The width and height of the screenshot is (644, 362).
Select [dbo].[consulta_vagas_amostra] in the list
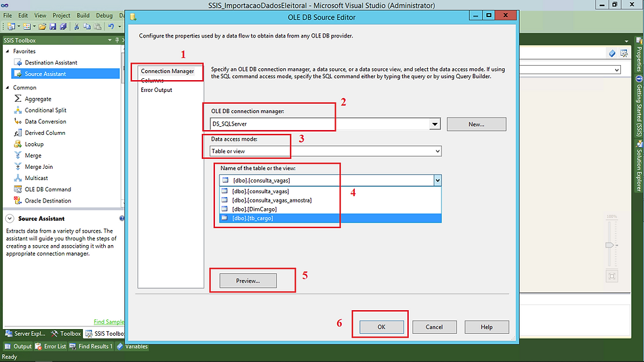(x=331, y=200)
